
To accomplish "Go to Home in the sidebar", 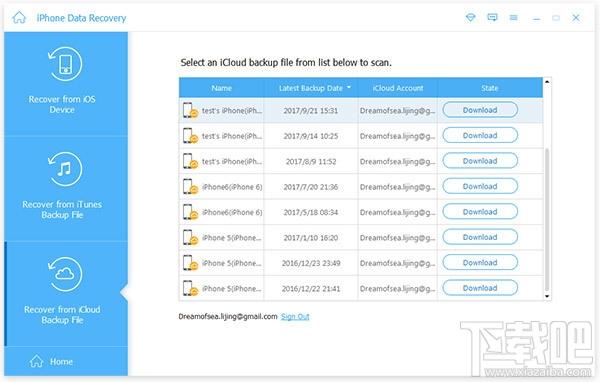I will (51, 361).
